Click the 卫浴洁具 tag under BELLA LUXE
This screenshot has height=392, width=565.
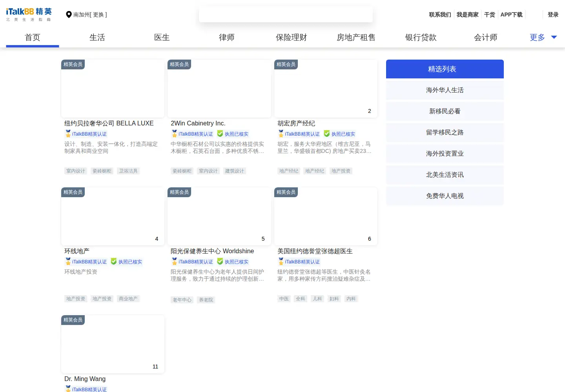pos(128,171)
